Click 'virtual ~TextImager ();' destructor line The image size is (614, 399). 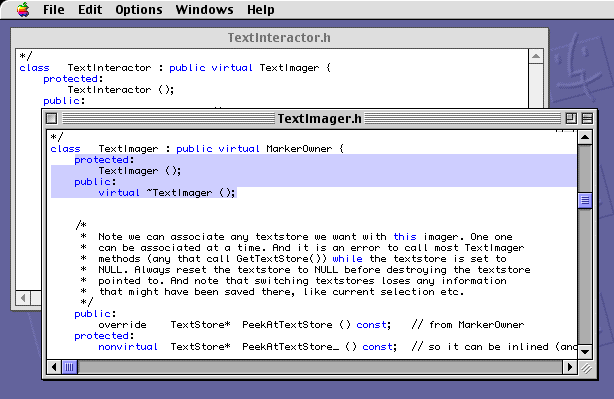(167, 193)
